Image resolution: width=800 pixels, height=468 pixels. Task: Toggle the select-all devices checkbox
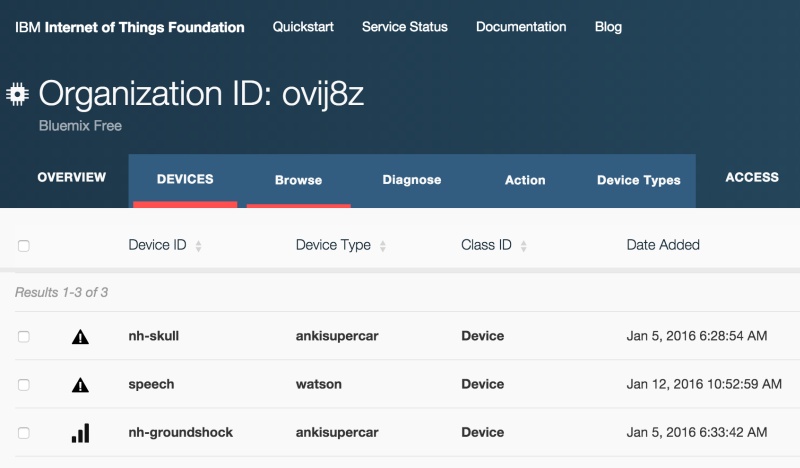pyautogui.click(x=24, y=246)
